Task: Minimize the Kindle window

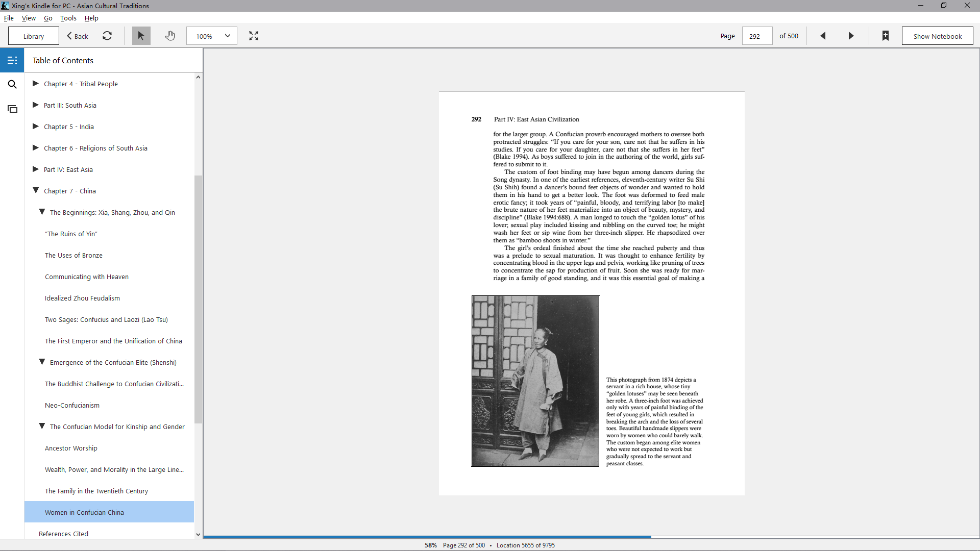Action: [x=921, y=6]
